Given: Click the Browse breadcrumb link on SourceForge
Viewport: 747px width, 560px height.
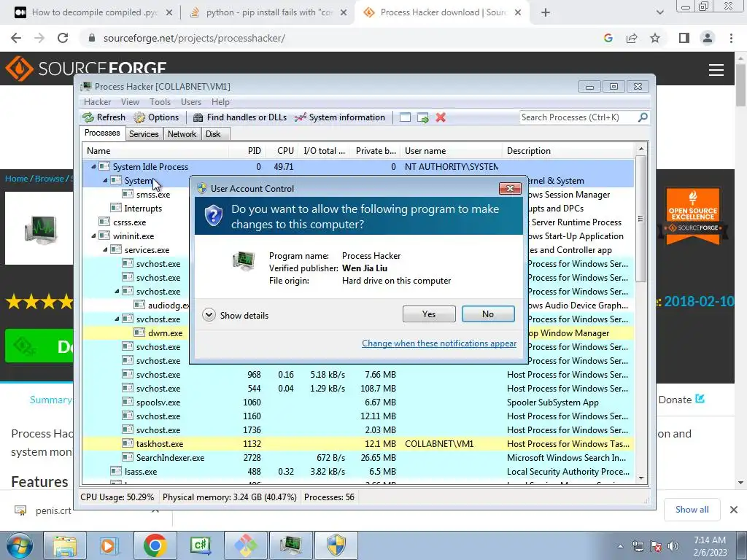Looking at the screenshot, I should point(49,179).
